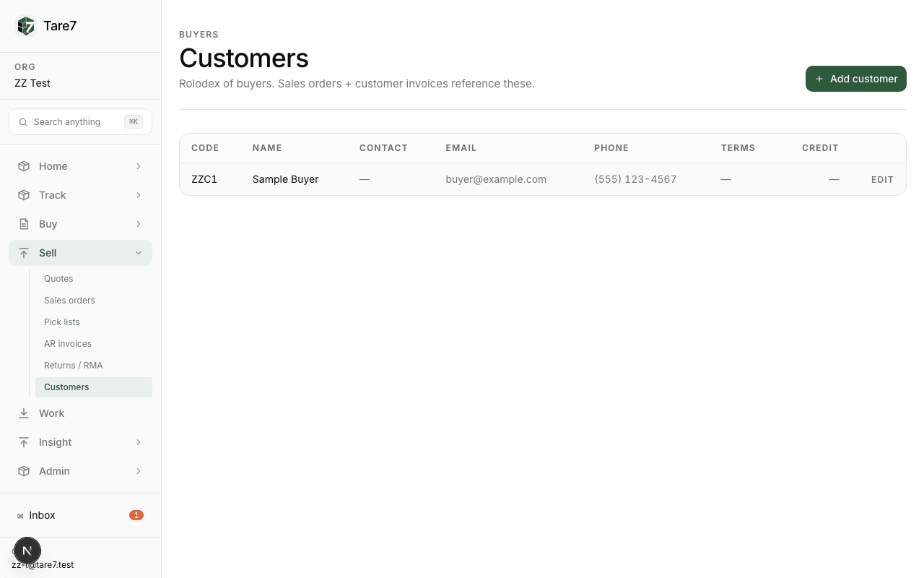924x578 pixels.
Task: Edit the Sample Buyer row
Action: pos(882,180)
